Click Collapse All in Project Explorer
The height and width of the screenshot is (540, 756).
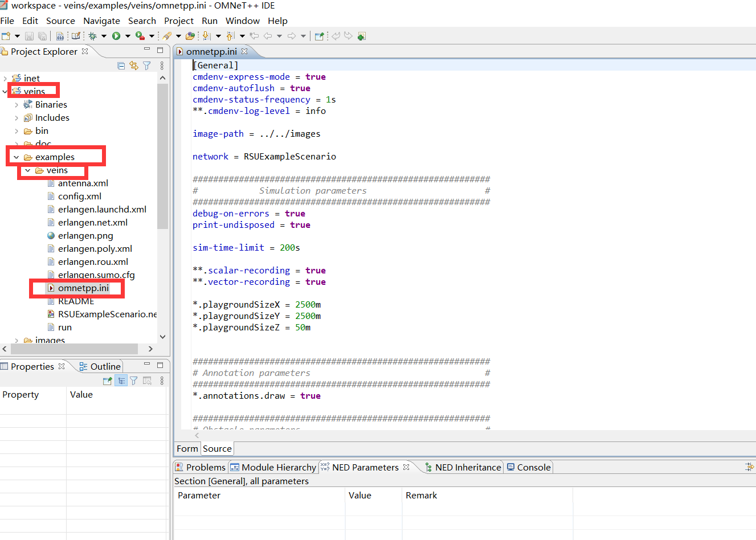(121, 66)
